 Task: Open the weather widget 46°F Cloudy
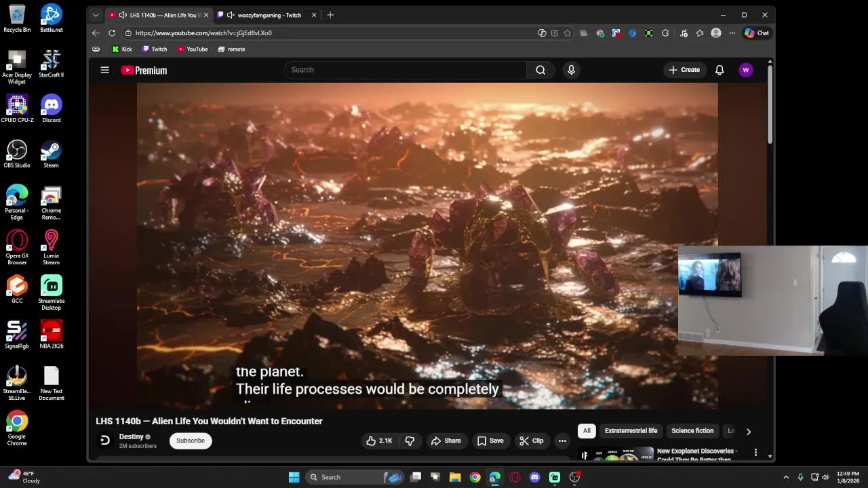point(24,477)
